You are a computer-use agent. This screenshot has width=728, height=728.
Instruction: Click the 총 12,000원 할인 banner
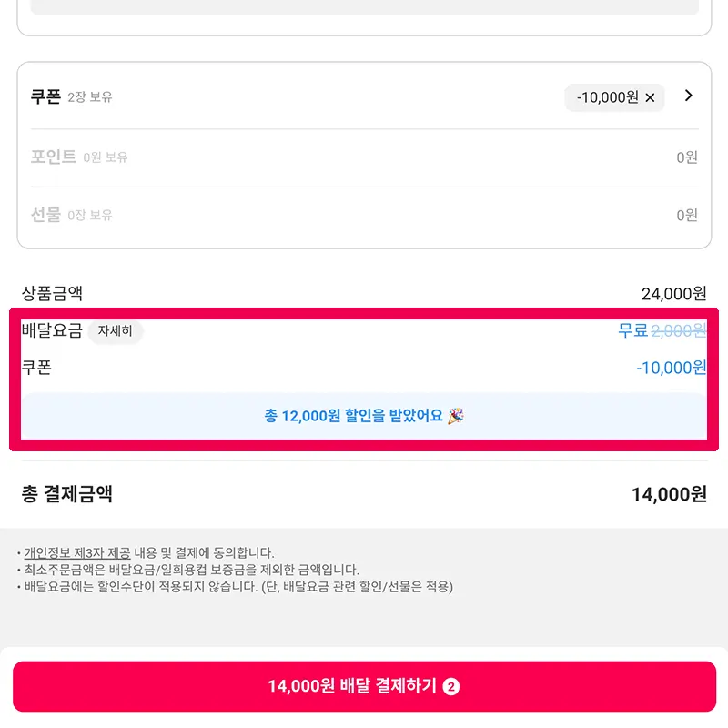point(364,416)
